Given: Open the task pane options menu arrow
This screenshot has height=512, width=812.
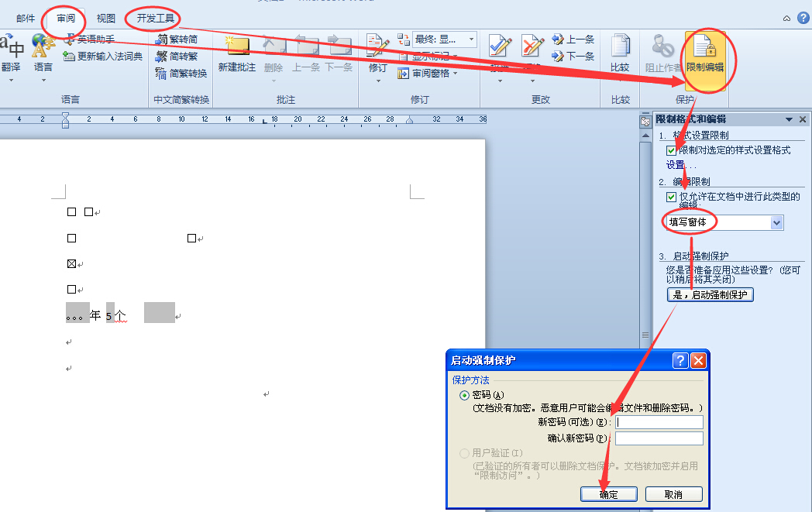Looking at the screenshot, I should coord(789,119).
